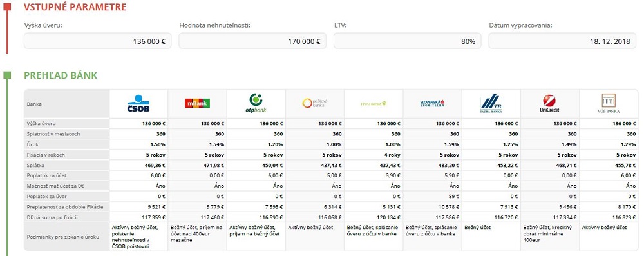Click the Vstupné parametre heading
Image resolution: width=644 pixels, height=256 pixels.
(75, 7)
